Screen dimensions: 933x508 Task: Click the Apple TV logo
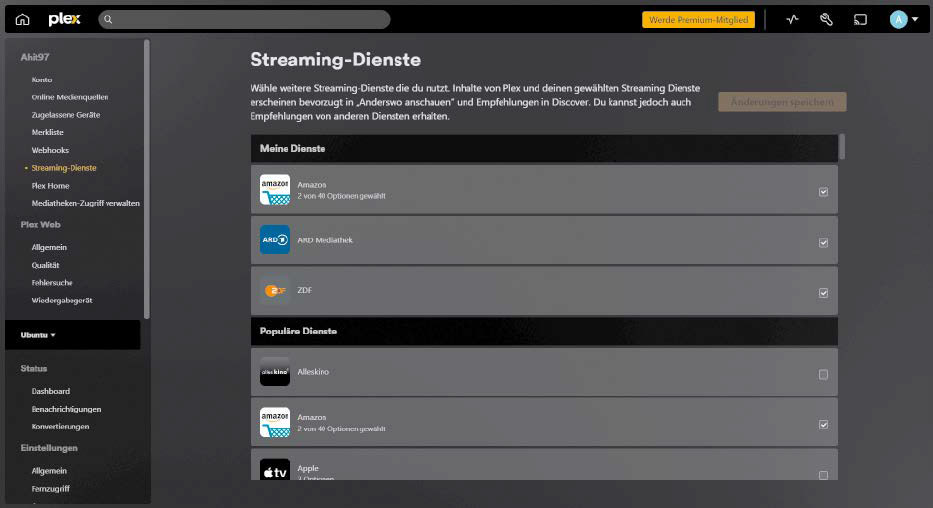275,469
